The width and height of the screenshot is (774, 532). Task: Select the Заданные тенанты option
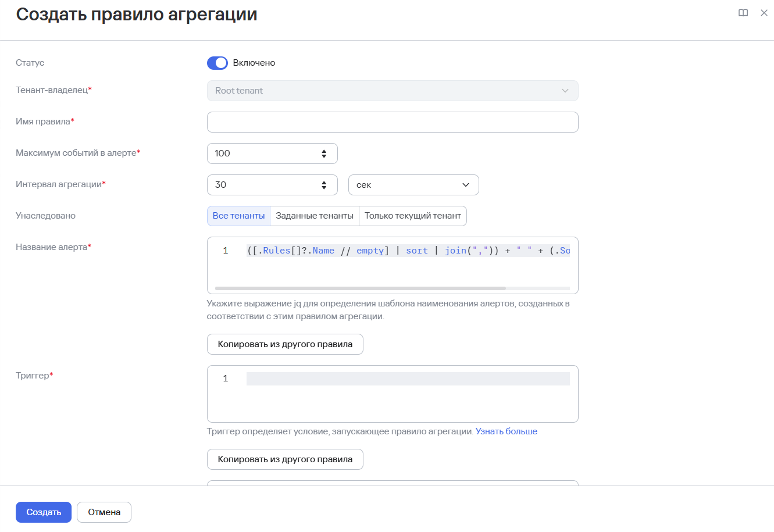pyautogui.click(x=315, y=216)
